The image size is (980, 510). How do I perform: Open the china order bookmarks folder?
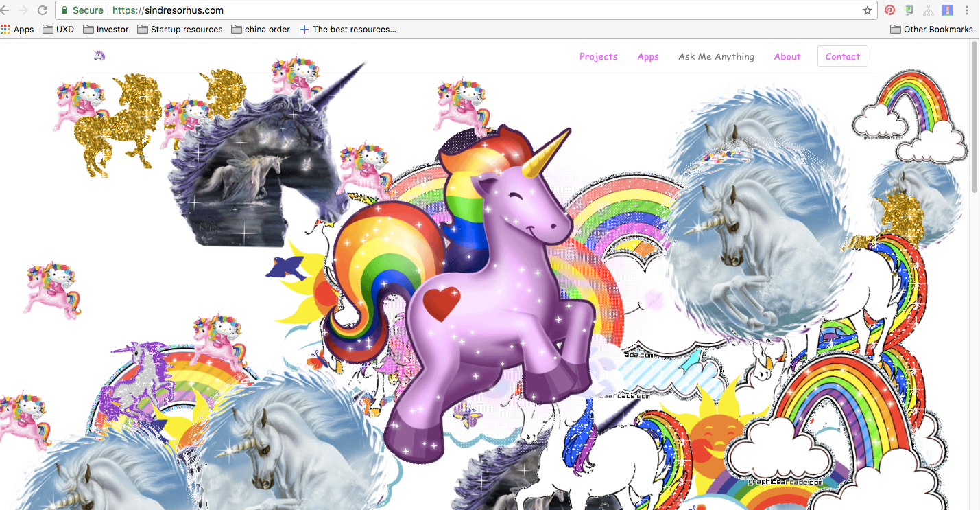point(261,30)
